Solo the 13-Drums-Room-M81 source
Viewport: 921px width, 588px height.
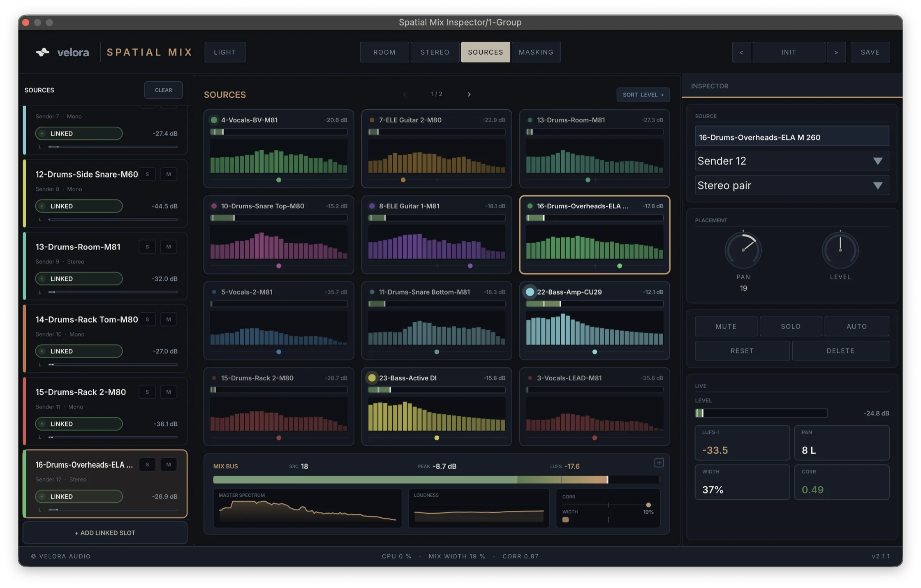147,247
